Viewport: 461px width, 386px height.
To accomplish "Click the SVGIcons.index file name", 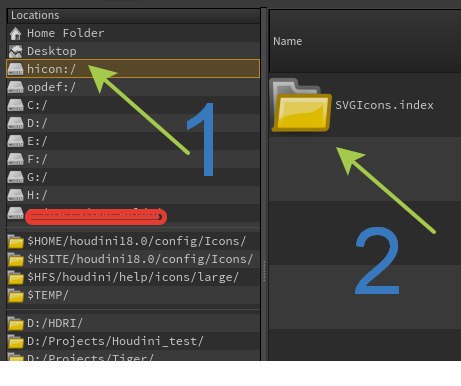I will pyautogui.click(x=384, y=105).
